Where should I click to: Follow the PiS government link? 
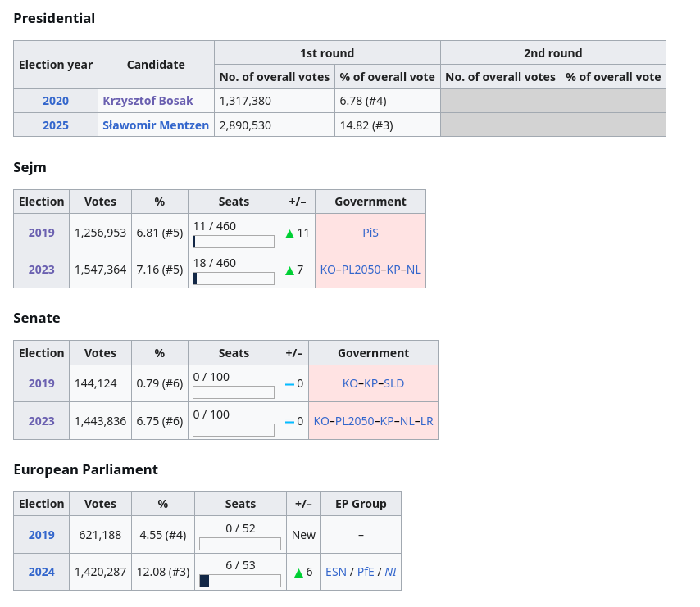[x=370, y=233]
